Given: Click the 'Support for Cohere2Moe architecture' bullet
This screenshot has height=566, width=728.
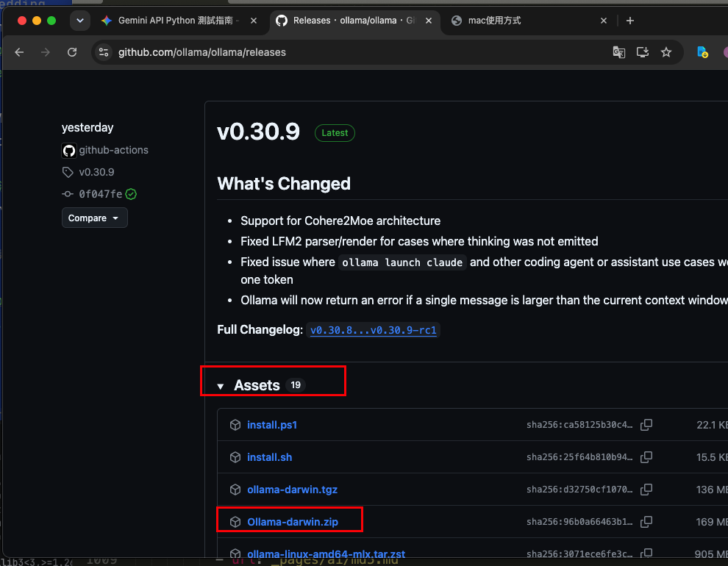Looking at the screenshot, I should pyautogui.click(x=340, y=221).
